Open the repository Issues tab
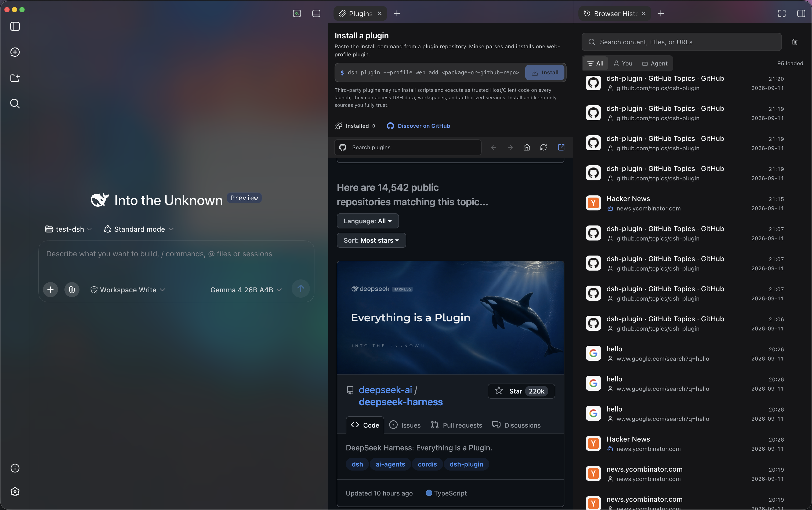Screen dimensions: 812x510 (x=405, y=425)
